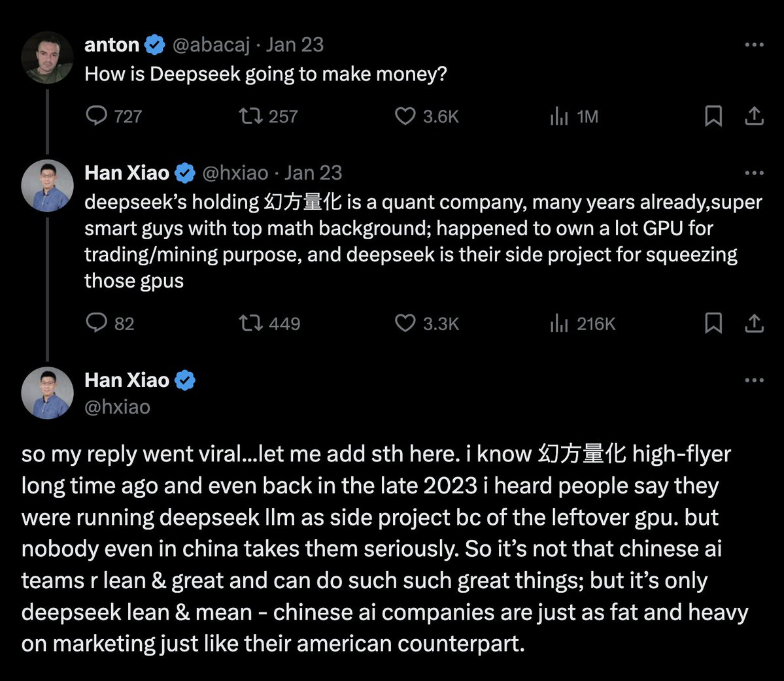Open more options menu on anton's tweet
This screenshot has width=784, height=681.
click(x=754, y=45)
